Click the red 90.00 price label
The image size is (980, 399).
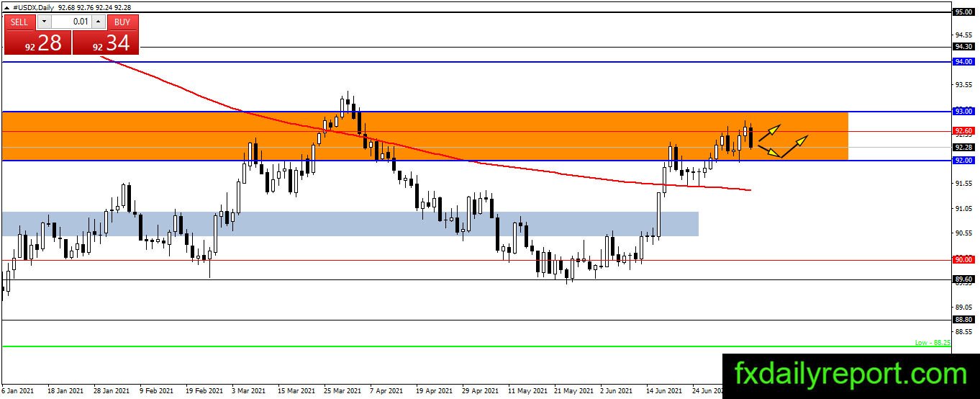pyautogui.click(x=963, y=259)
